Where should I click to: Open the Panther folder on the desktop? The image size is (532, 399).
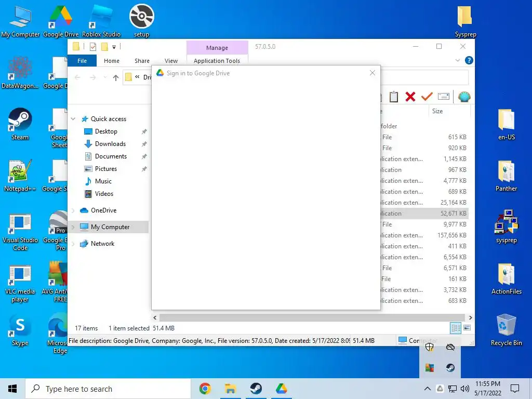(506, 176)
